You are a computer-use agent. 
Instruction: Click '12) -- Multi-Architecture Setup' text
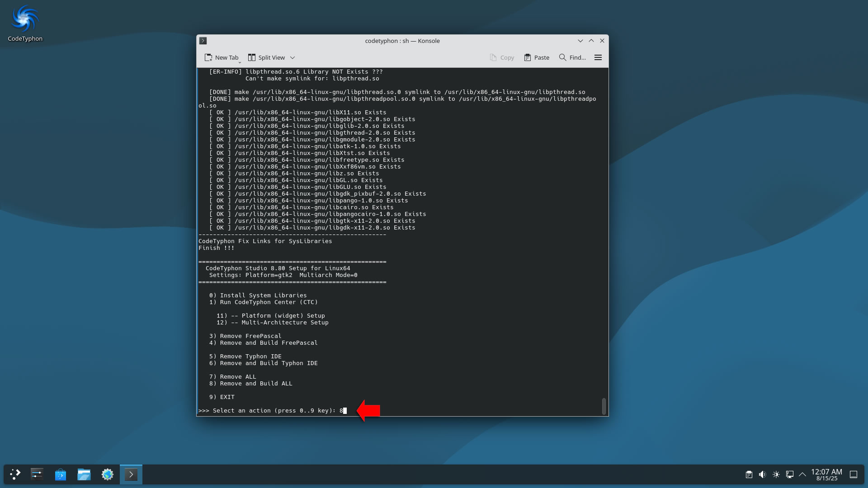[x=273, y=323]
